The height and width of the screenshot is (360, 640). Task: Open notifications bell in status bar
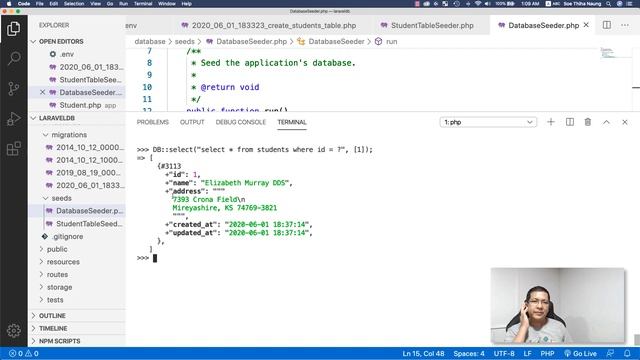627,353
